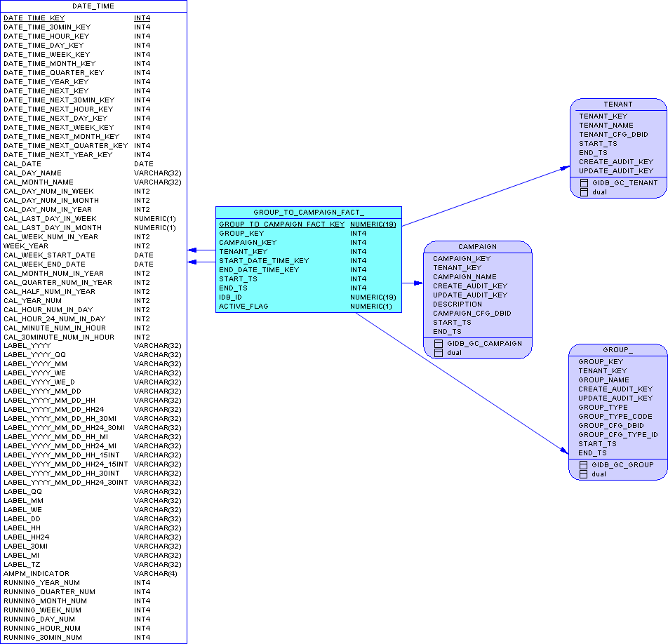Click the table icon beside dual in CAMPAIGN
668x644 pixels.
click(x=439, y=353)
